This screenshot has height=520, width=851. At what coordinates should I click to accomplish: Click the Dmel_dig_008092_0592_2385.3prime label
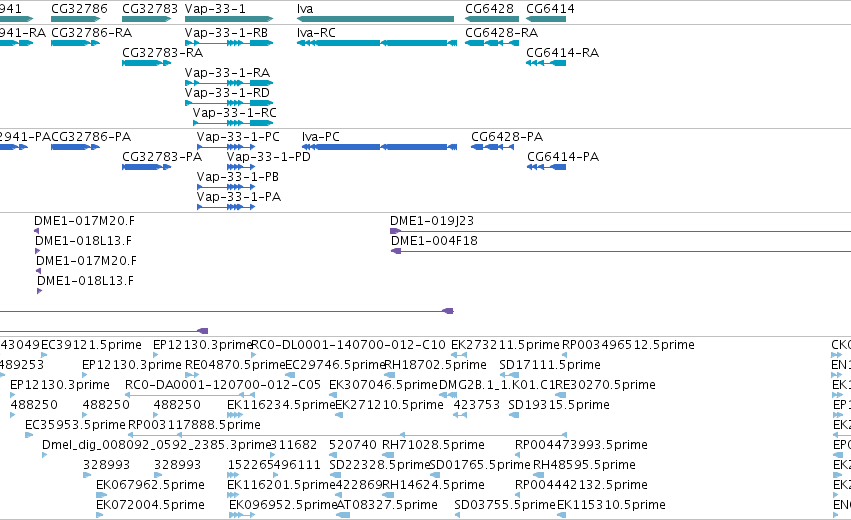coord(156,446)
